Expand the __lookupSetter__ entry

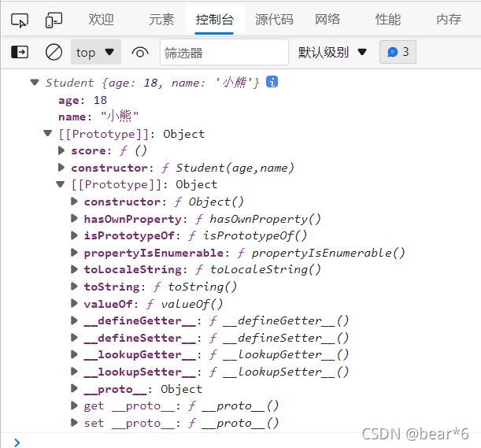[74, 372]
